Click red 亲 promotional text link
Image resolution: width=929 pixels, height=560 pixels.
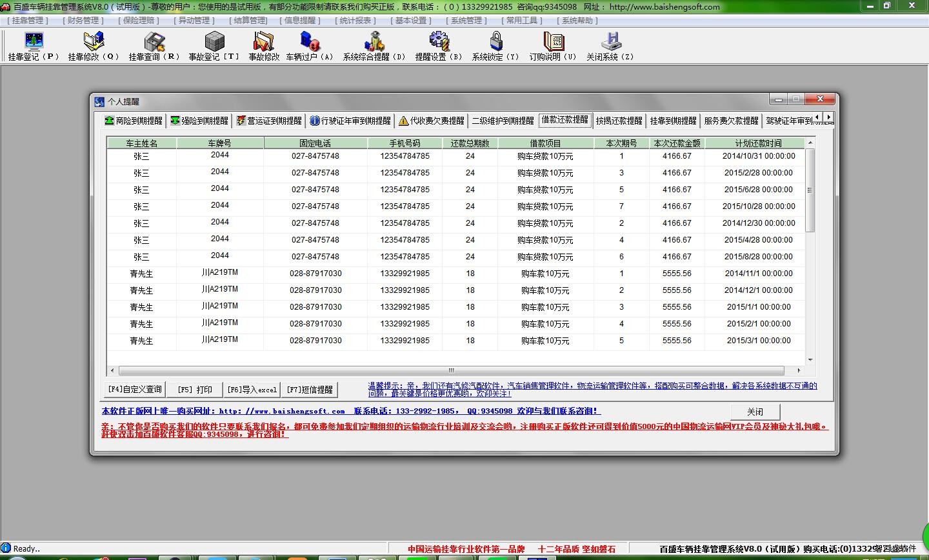click(464, 430)
